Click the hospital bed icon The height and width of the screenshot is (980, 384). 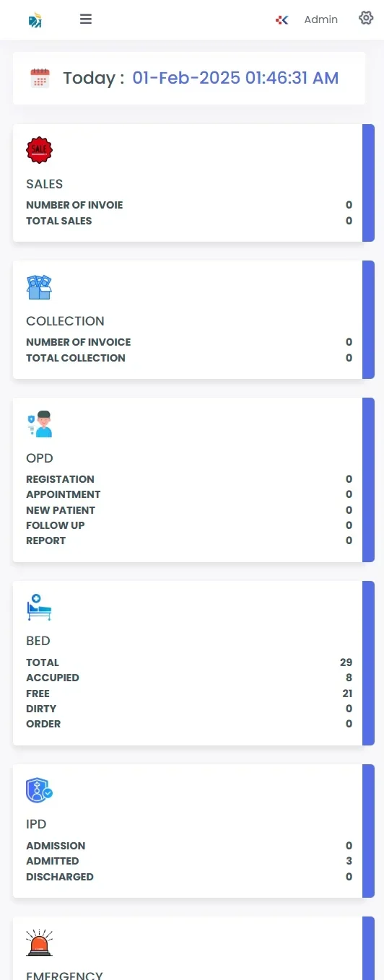(40, 607)
